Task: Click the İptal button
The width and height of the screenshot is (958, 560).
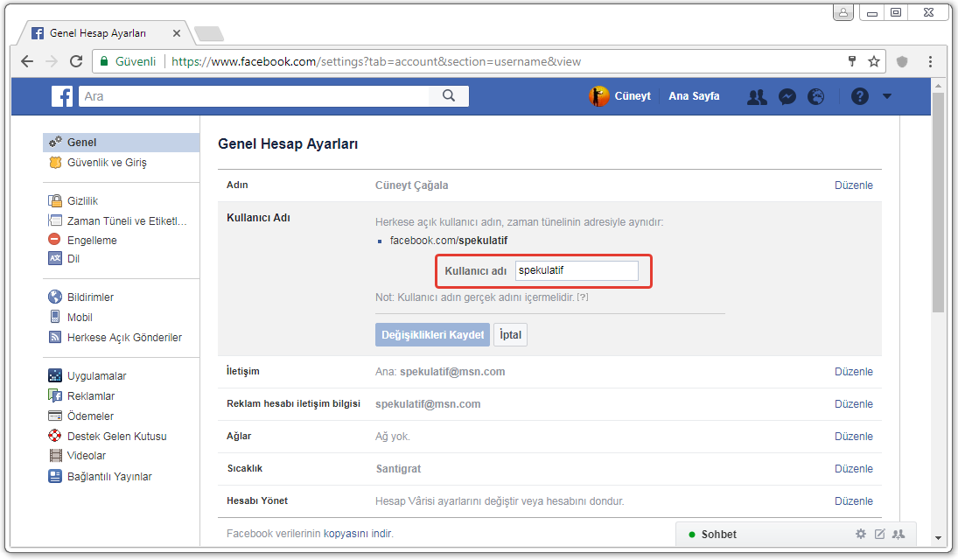Action: (511, 335)
